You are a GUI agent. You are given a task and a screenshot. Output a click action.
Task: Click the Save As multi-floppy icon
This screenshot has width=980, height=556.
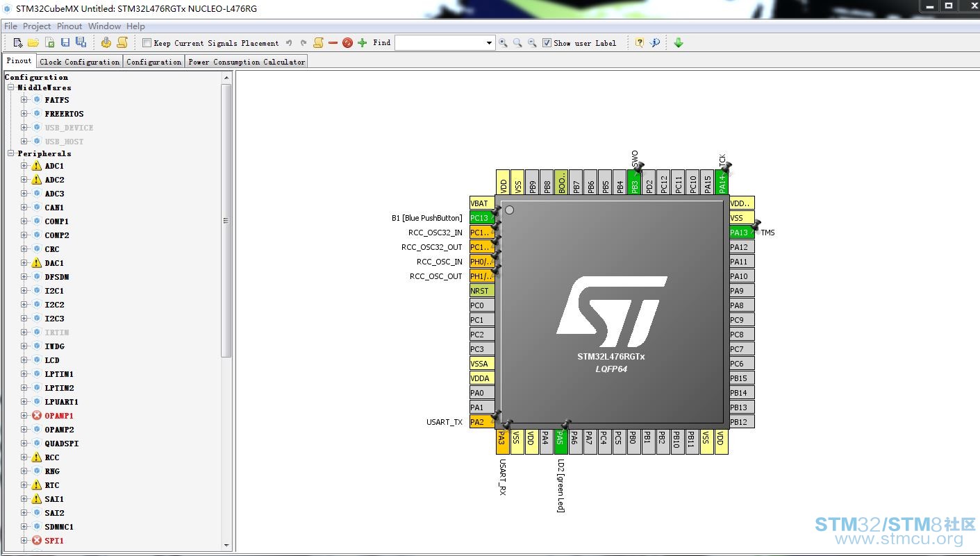pyautogui.click(x=81, y=43)
